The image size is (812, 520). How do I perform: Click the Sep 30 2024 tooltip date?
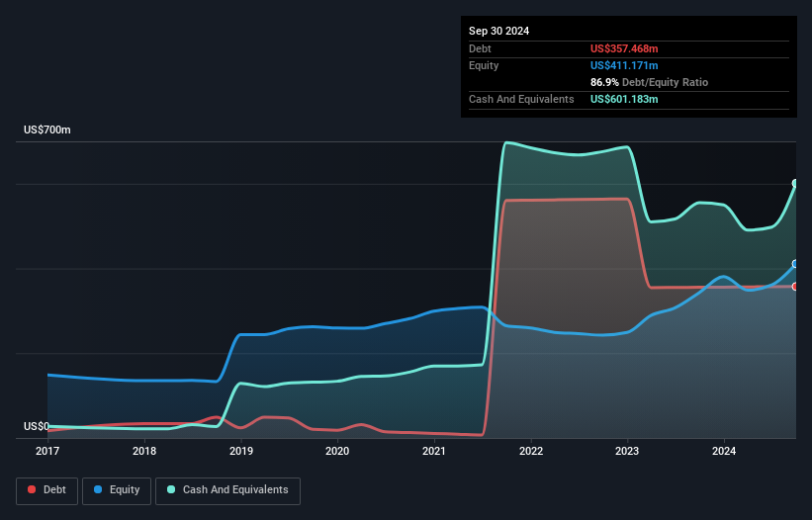(x=499, y=31)
